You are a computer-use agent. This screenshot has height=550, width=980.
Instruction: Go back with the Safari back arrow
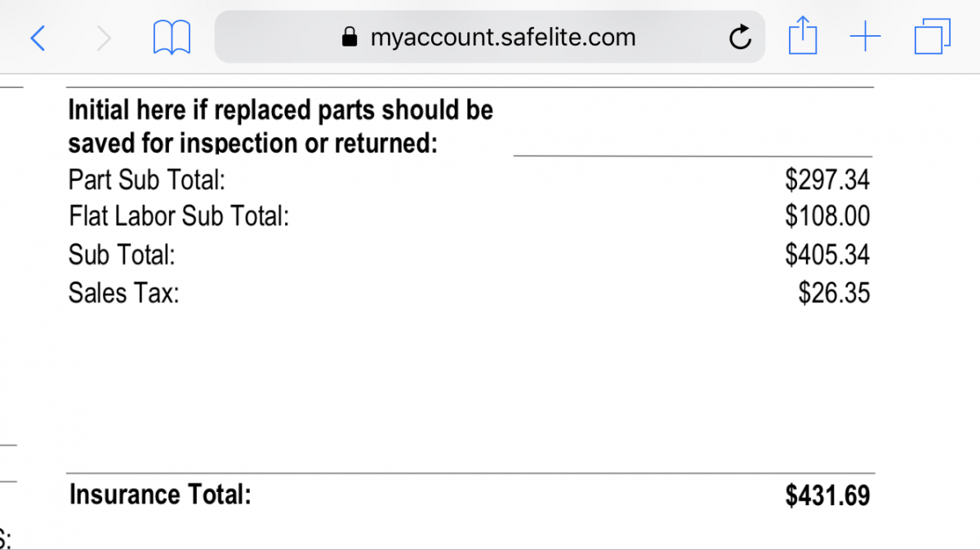point(37,38)
